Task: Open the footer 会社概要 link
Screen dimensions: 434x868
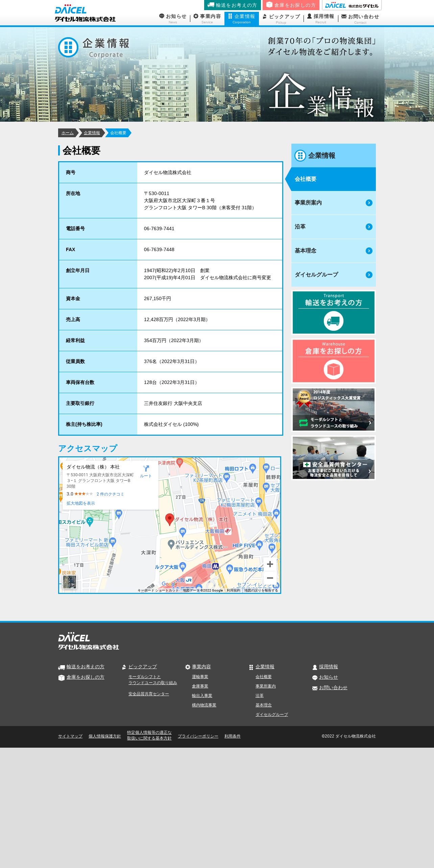Action: pyautogui.click(x=264, y=677)
